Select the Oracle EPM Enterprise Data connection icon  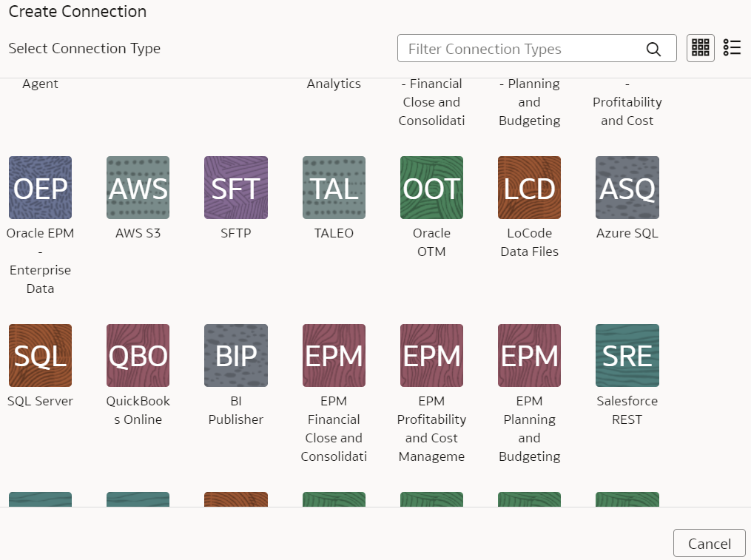pos(40,188)
